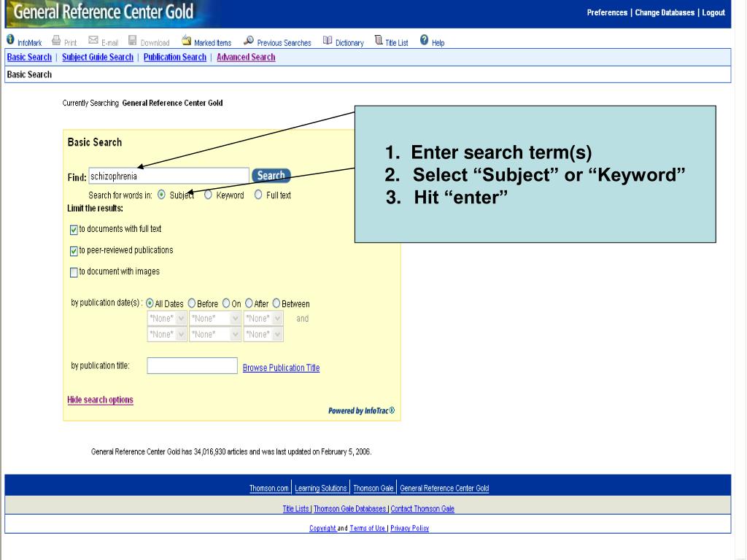Viewport: 747px width, 560px height.
Task: Switch to Basic Search tab
Action: [x=29, y=57]
